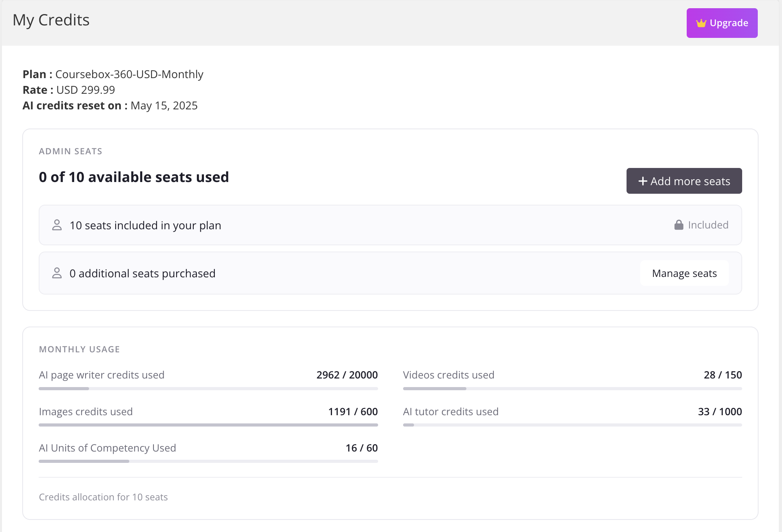Click '10 seats included in your plan'
782x532 pixels.
click(145, 225)
